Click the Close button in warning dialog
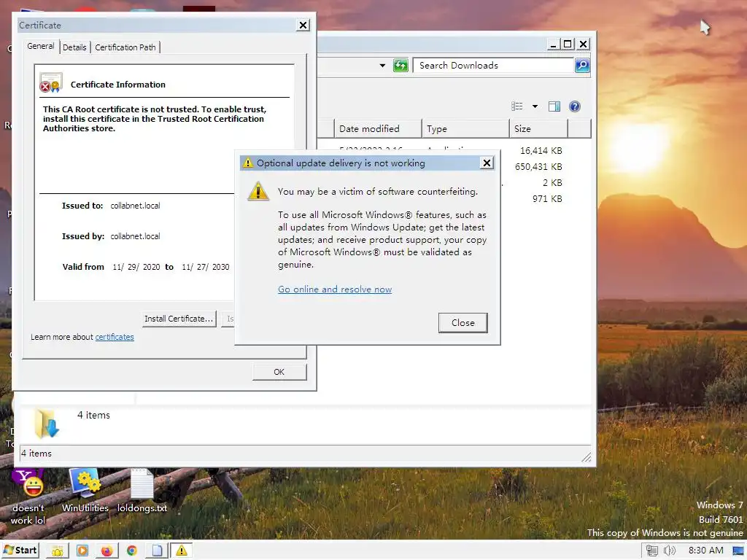The height and width of the screenshot is (560, 747). pos(463,323)
